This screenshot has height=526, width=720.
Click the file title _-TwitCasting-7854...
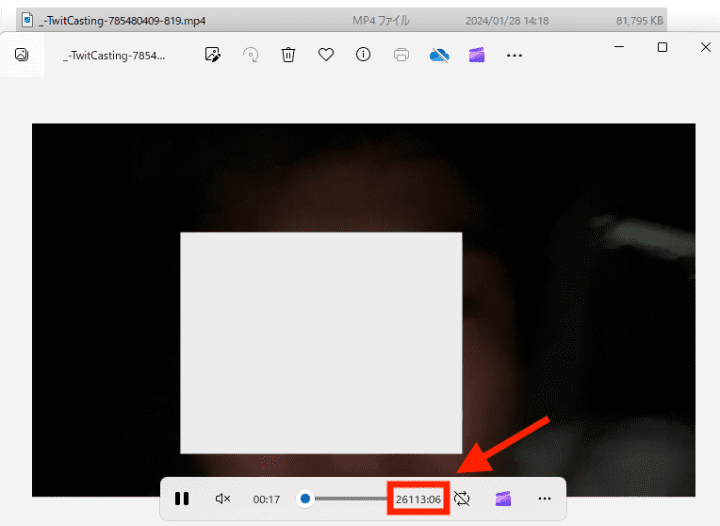(x=114, y=56)
